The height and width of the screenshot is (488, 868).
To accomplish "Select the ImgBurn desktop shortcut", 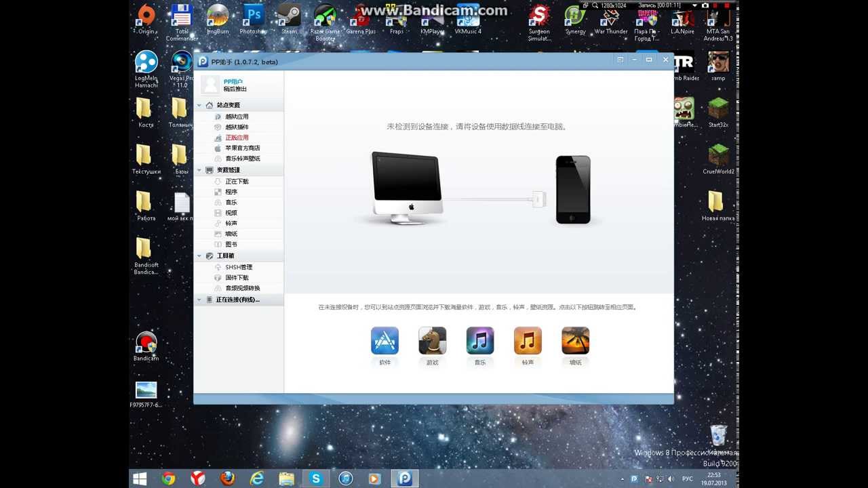I will pyautogui.click(x=218, y=19).
